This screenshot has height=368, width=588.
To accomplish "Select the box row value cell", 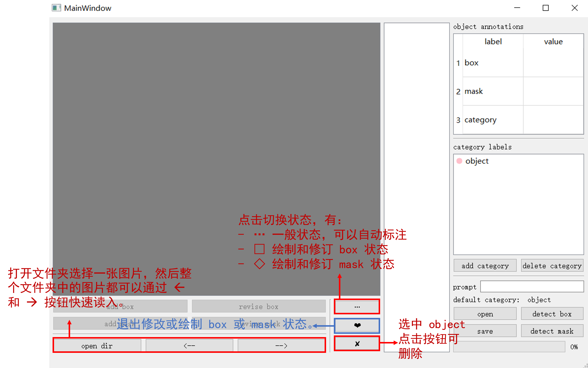I will [x=553, y=63].
